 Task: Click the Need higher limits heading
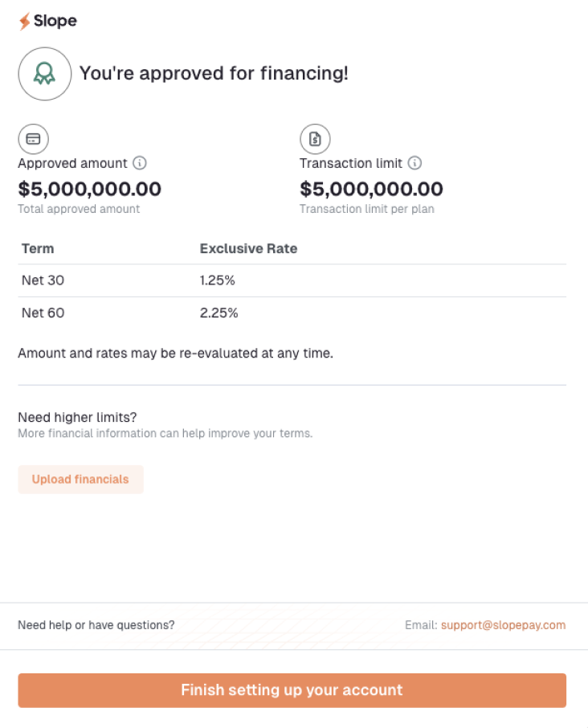(77, 418)
